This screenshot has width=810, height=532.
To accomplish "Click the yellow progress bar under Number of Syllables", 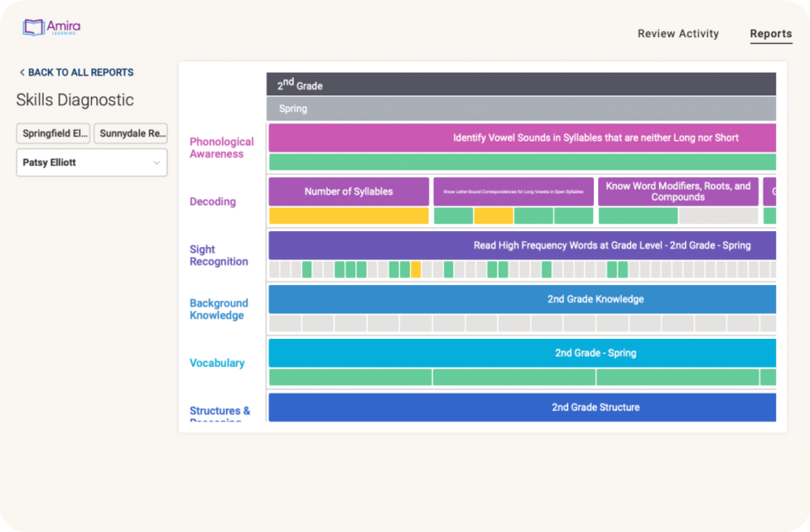I will (348, 216).
